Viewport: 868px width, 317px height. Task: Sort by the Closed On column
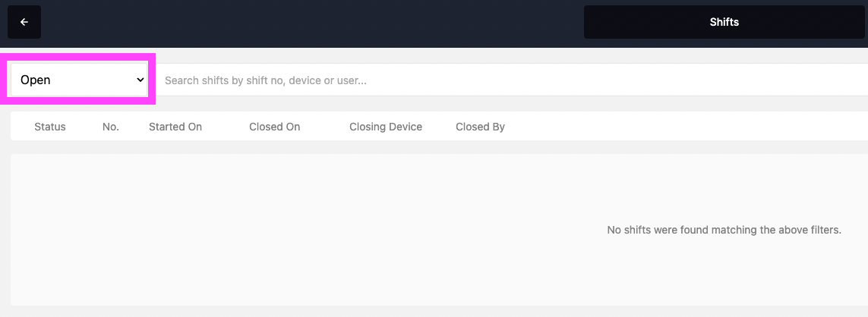[274, 127]
